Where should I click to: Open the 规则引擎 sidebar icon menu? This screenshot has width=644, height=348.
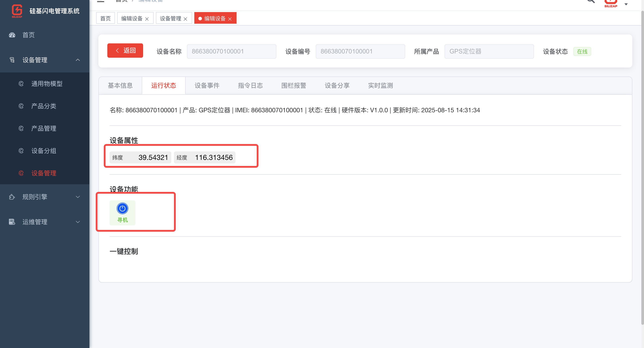point(12,197)
